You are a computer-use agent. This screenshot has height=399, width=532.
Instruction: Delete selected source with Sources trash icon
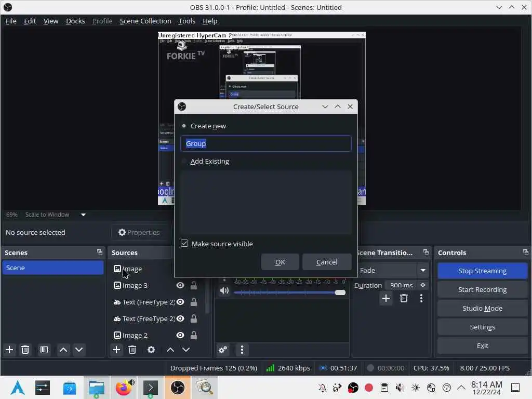point(132,350)
